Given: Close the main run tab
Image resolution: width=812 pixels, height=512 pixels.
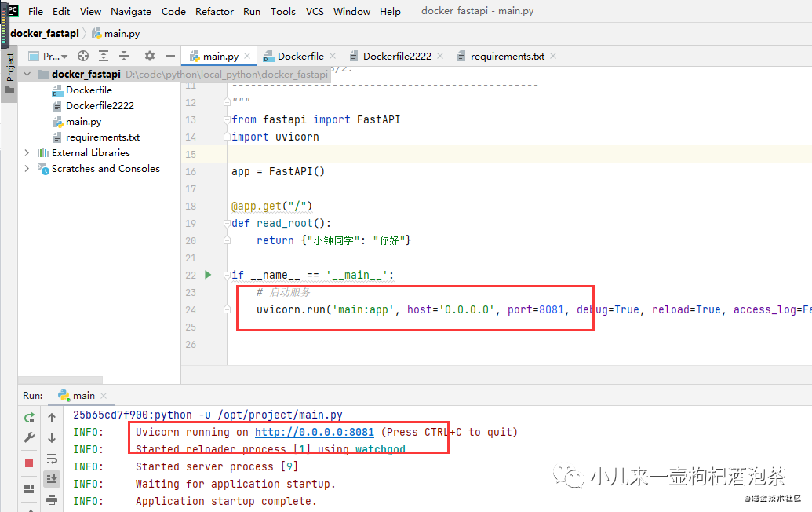Looking at the screenshot, I should tap(104, 396).
